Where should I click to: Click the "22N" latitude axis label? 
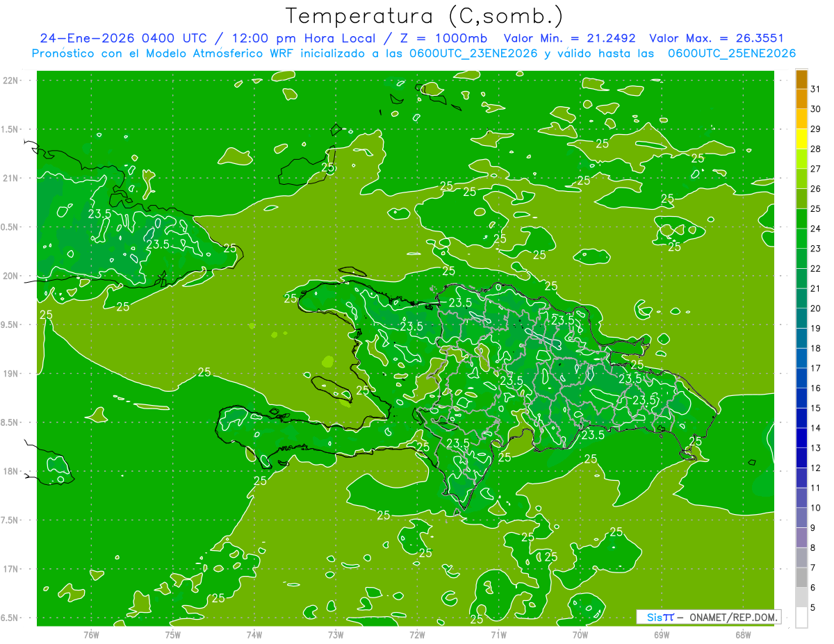[11, 81]
